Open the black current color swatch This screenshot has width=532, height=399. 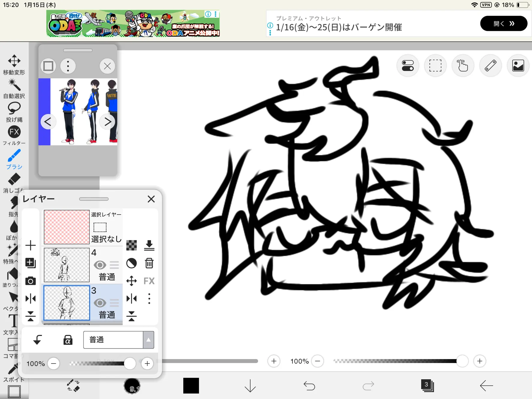(191, 385)
